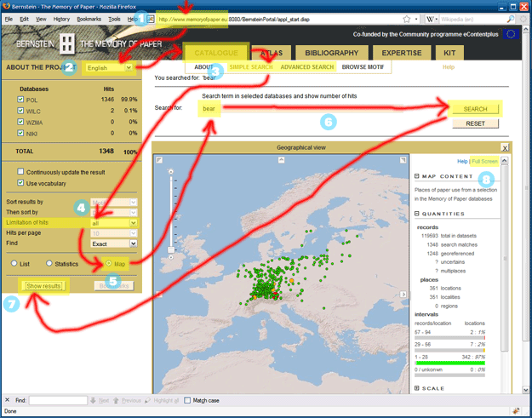The image size is (532, 418).
Task: Click the Bernstein logo in the banner
Action: point(67,43)
